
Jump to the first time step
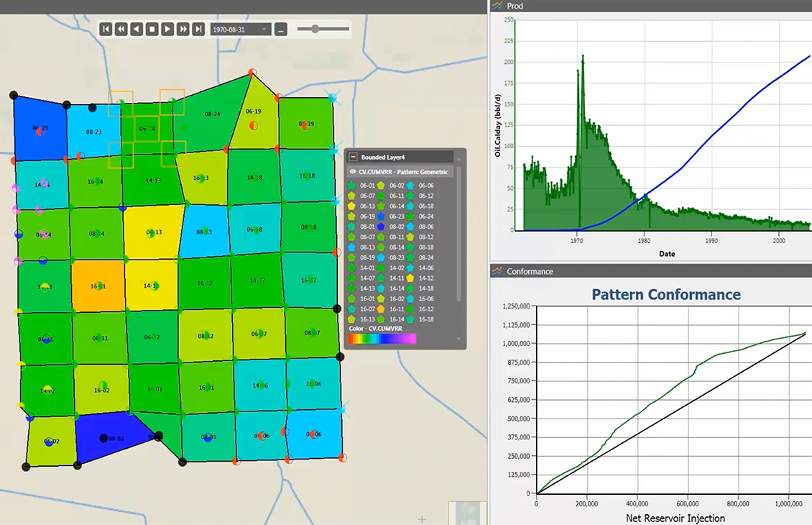pyautogui.click(x=106, y=29)
